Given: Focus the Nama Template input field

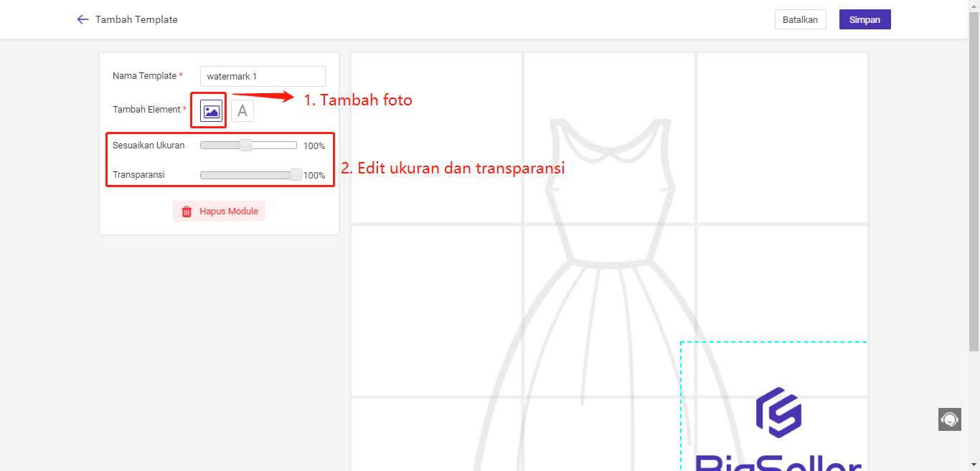Looking at the screenshot, I should tap(263, 76).
